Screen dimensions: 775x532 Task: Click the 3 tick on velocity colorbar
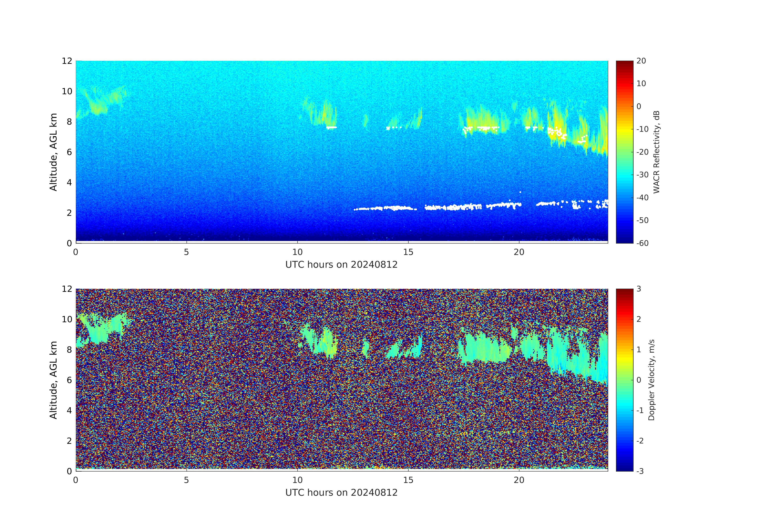pos(639,289)
